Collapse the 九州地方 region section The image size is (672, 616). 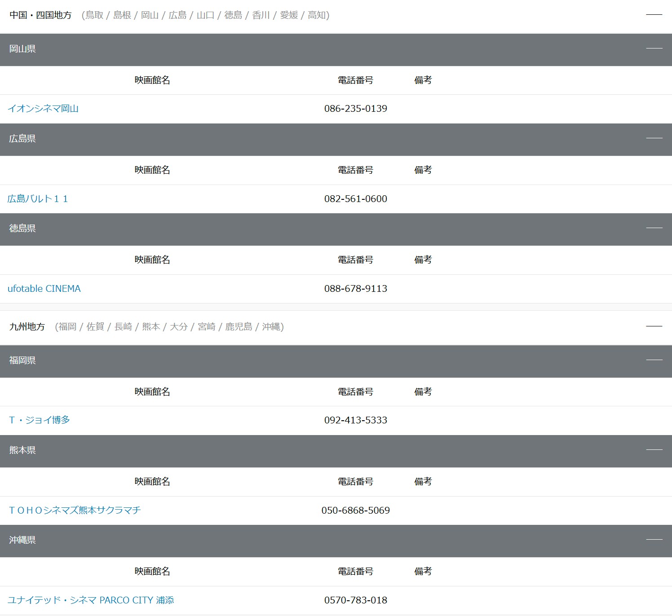(x=654, y=326)
